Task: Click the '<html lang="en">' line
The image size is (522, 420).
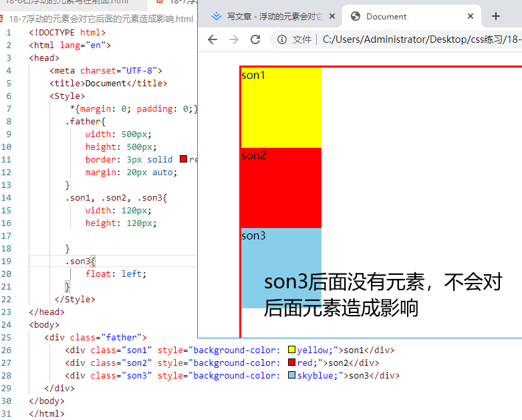Action: [70, 45]
